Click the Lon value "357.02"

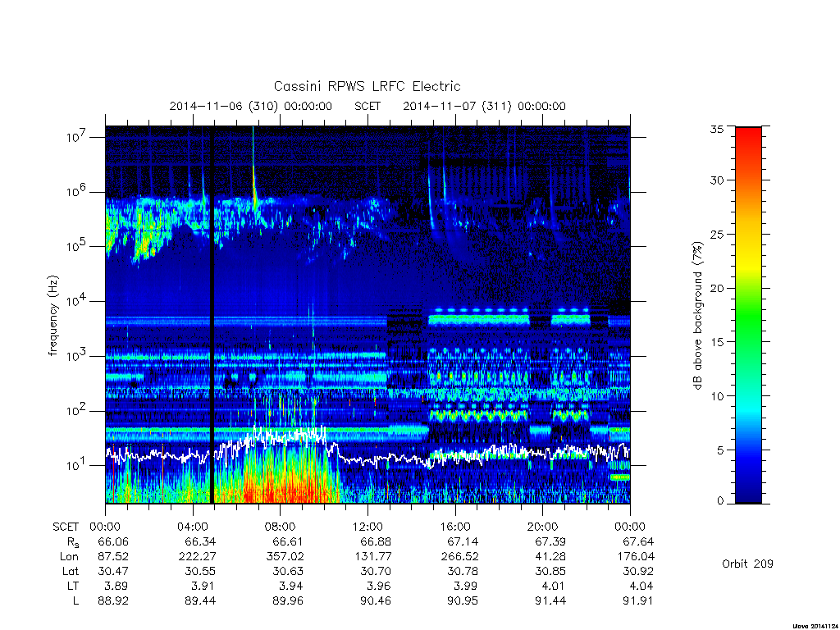(x=285, y=557)
